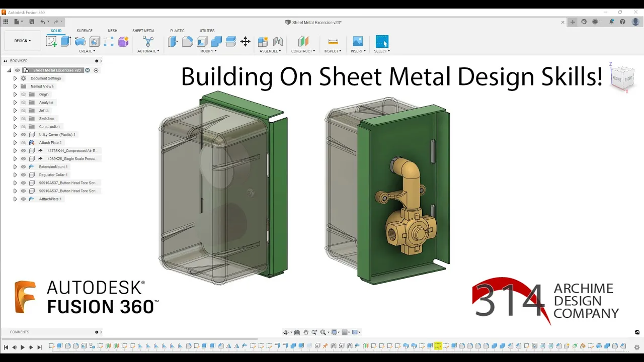Select the Press Pull tool
Screen dimensions: 644x362
pos(173,41)
